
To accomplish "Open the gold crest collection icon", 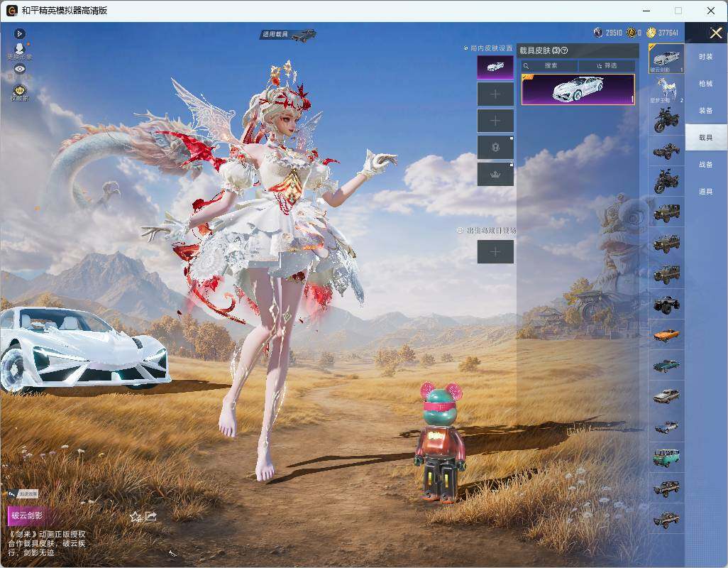I will (20, 89).
